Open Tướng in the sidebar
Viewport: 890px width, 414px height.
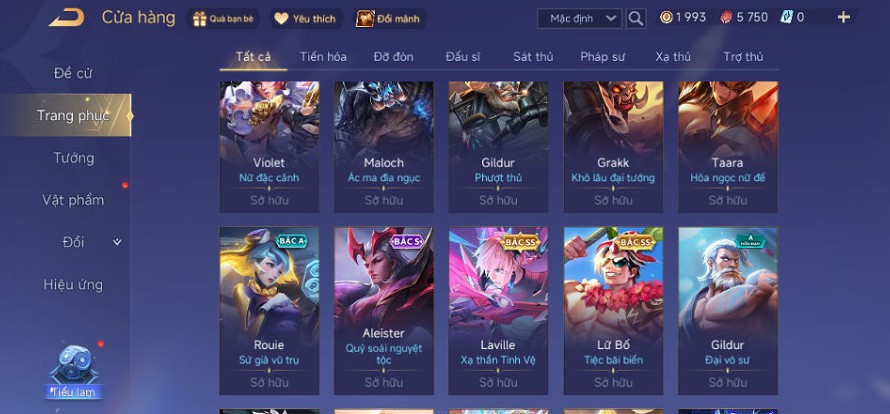pyautogui.click(x=74, y=158)
